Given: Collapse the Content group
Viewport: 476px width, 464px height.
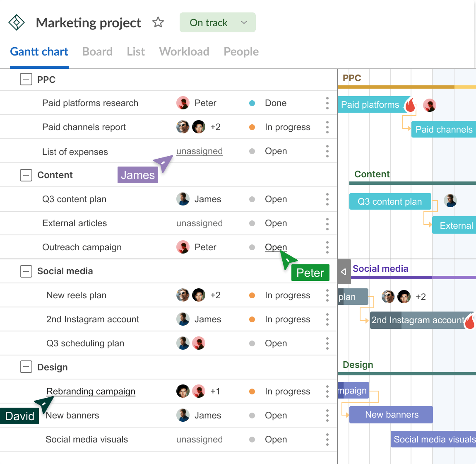Looking at the screenshot, I should point(26,175).
